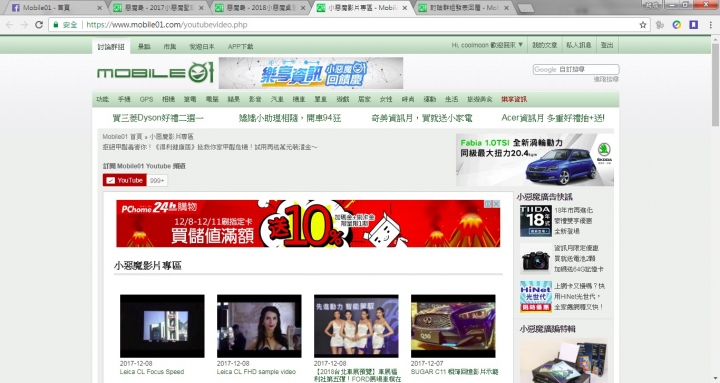Click the browser forward arrow
Viewport: 720px width, 383px height.
[x=24, y=25]
